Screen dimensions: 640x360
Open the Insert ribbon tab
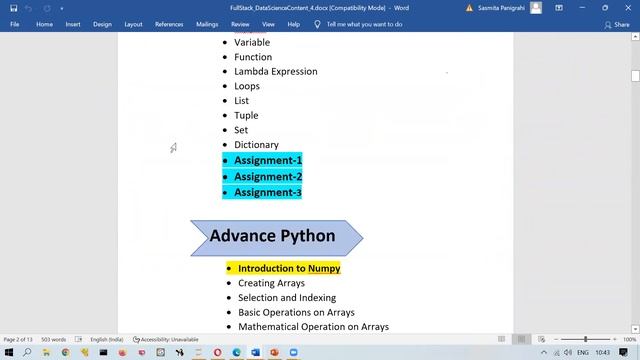pos(73,24)
